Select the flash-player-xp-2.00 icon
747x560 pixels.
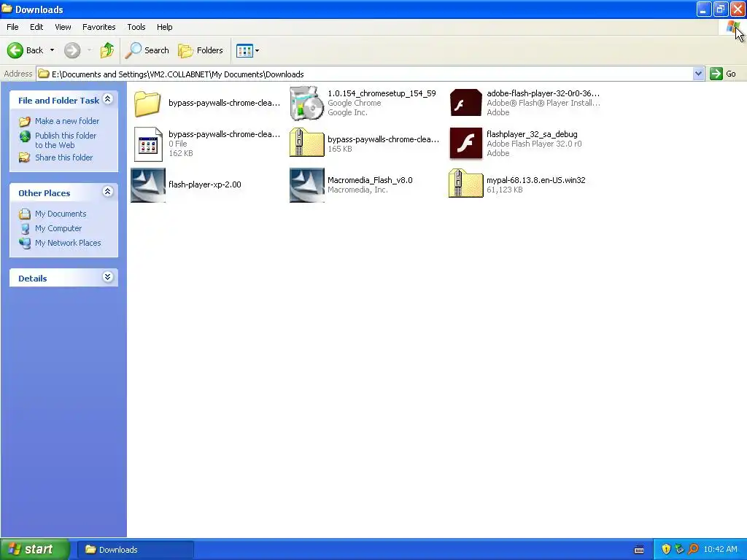pos(148,184)
